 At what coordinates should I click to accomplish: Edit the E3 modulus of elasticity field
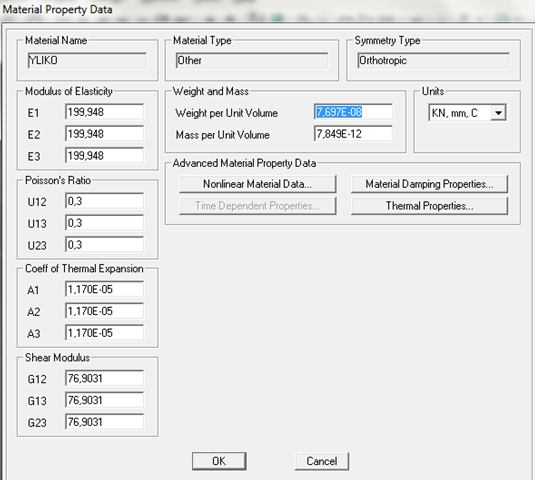pyautogui.click(x=104, y=156)
